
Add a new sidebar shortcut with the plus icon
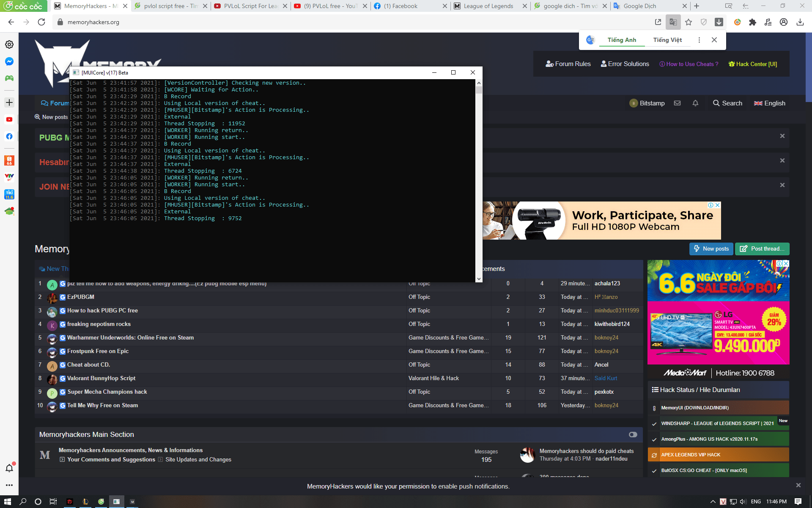[9, 102]
